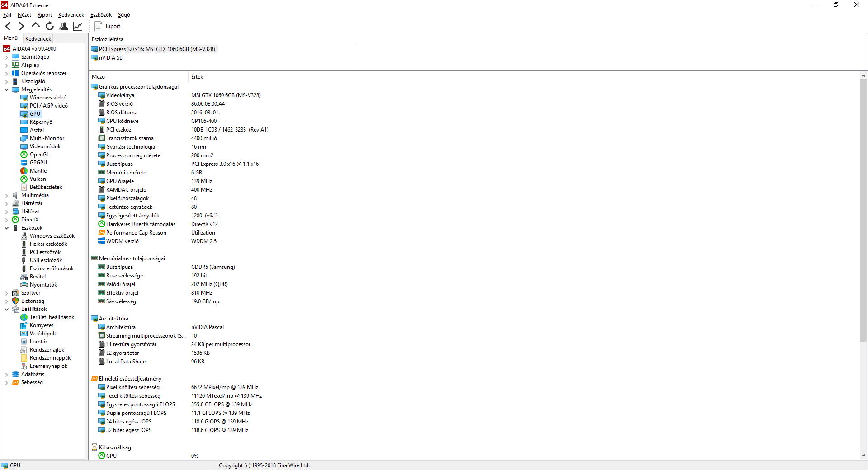The width and height of the screenshot is (868, 470).
Task: Select the nVIDIA SLI device entry
Action: (108, 57)
